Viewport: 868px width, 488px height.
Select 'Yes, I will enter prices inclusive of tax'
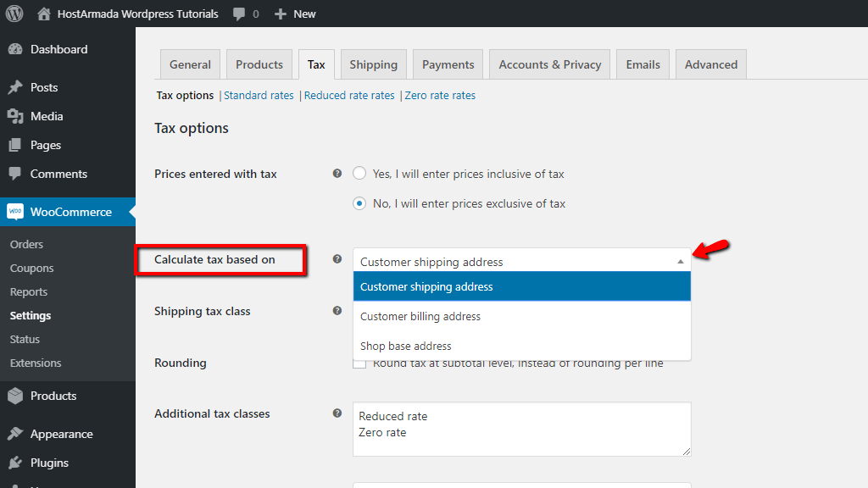tap(359, 174)
